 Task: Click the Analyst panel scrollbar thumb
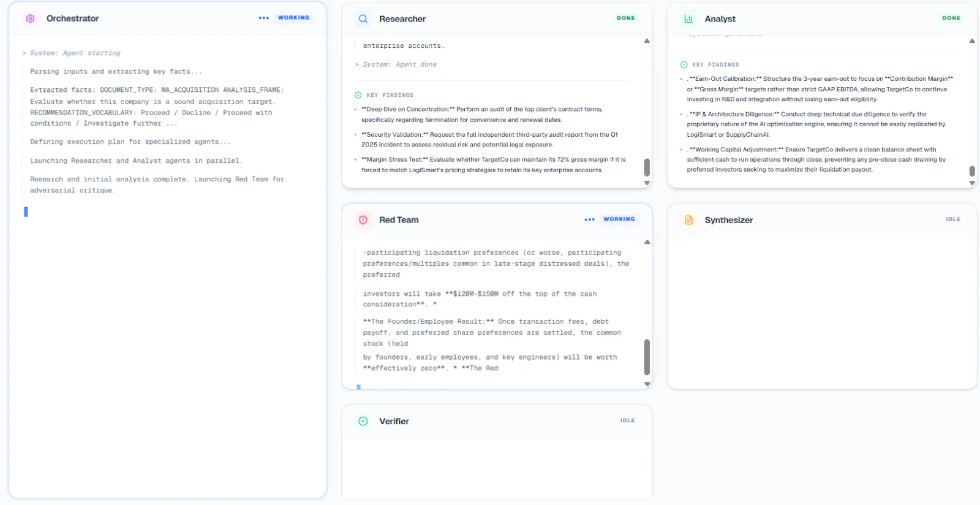point(972,171)
